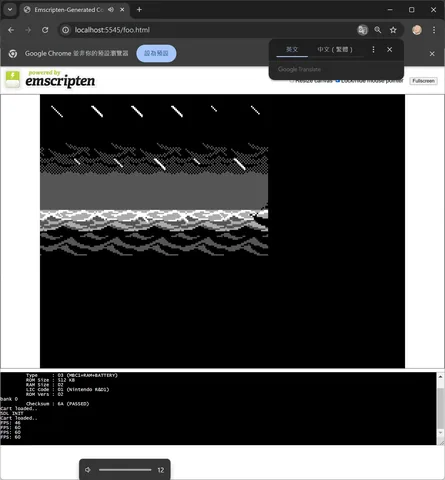Click the volume speaker icon in overlay
This screenshot has height=480, width=445.
[x=88, y=470]
